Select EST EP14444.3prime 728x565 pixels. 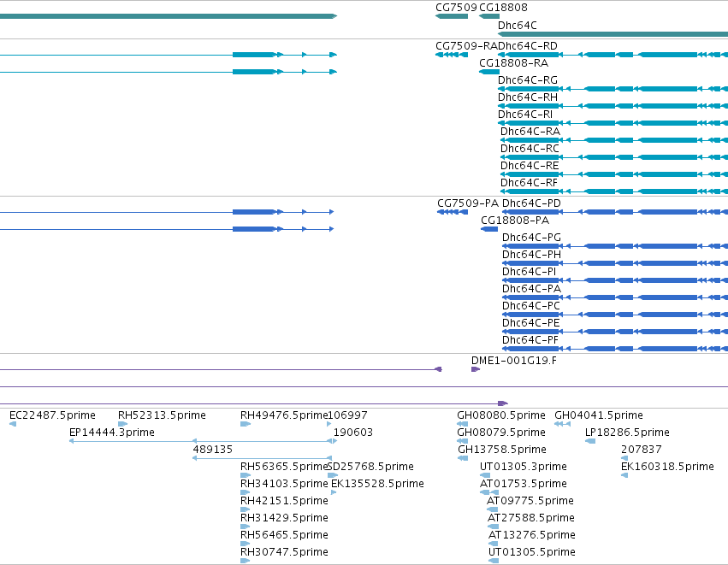coord(112,433)
